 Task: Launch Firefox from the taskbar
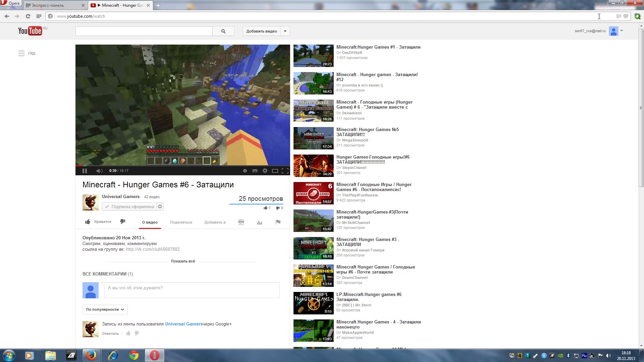[x=91, y=355]
